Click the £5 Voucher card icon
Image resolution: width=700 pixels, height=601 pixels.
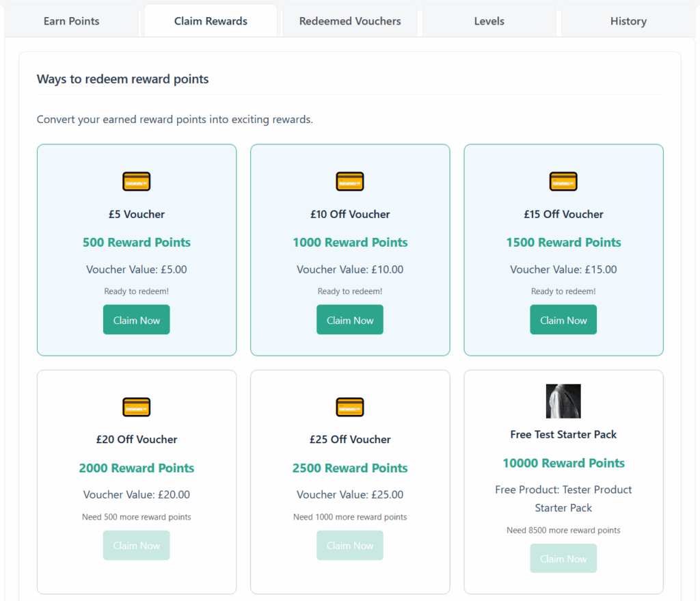(x=136, y=181)
